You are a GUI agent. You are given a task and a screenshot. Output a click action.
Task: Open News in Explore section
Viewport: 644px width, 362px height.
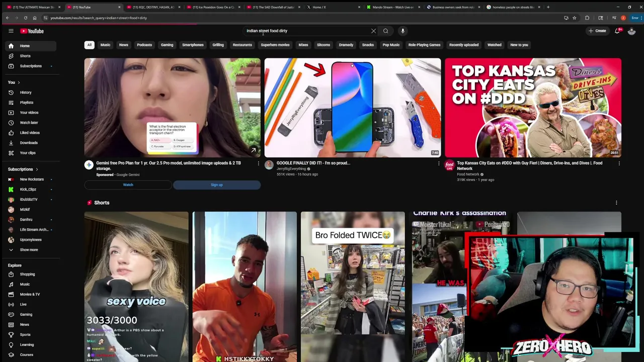click(x=30, y=325)
